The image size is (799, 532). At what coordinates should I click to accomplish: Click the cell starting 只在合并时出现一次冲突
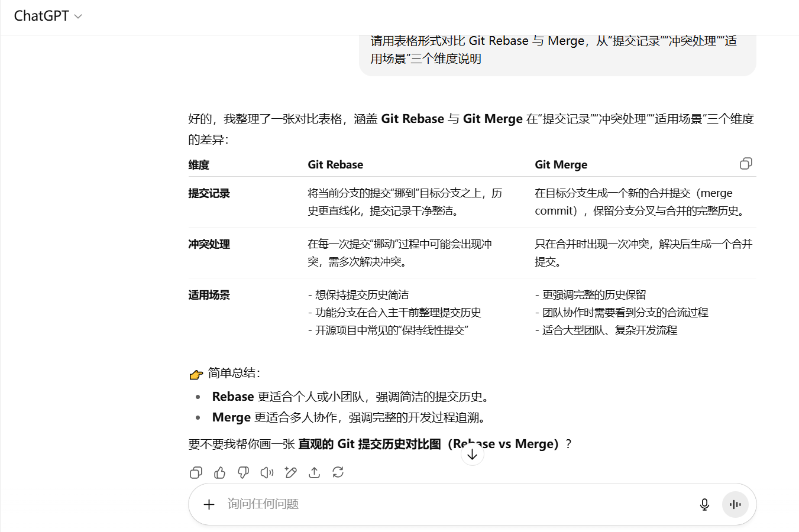643,253
